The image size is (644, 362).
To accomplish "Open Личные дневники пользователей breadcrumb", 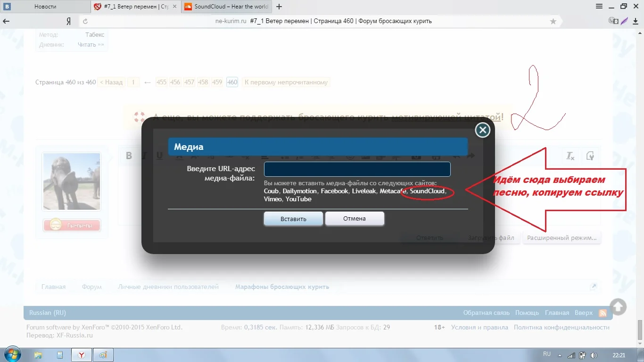I will 168,287.
